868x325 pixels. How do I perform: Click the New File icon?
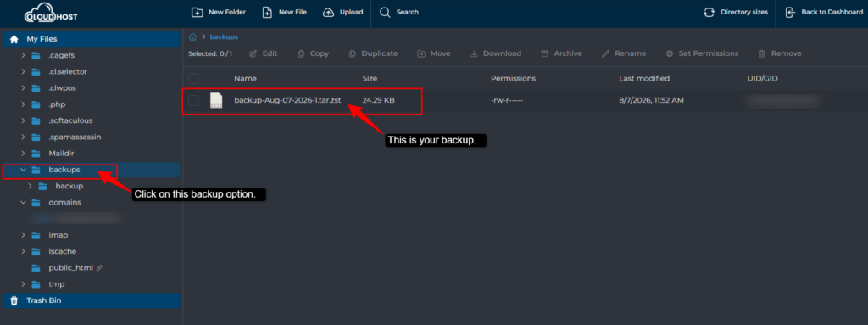267,12
